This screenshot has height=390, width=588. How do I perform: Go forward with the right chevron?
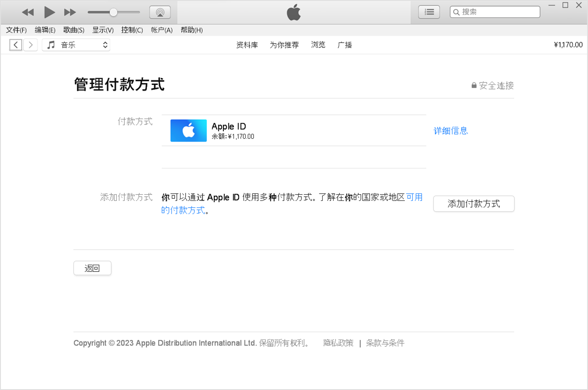31,45
